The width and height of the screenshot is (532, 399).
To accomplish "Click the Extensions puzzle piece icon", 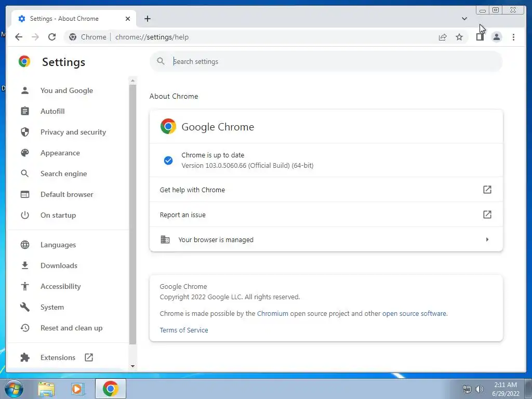I will coord(25,357).
